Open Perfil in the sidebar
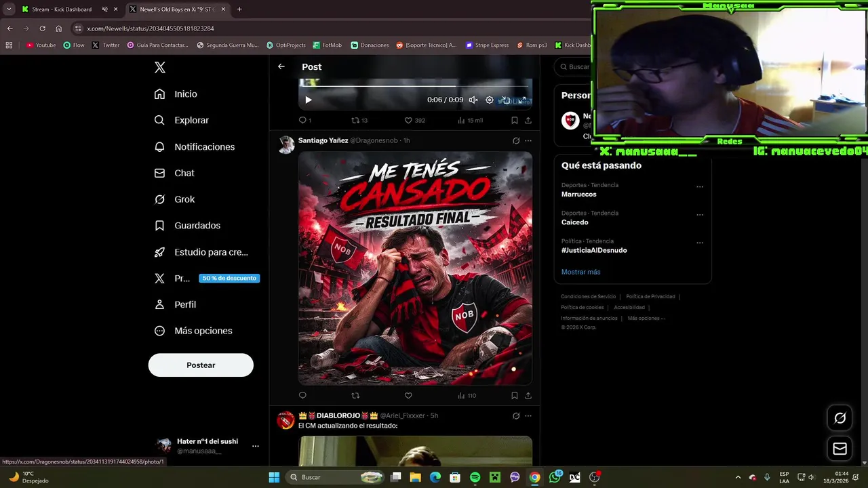 (x=175, y=304)
